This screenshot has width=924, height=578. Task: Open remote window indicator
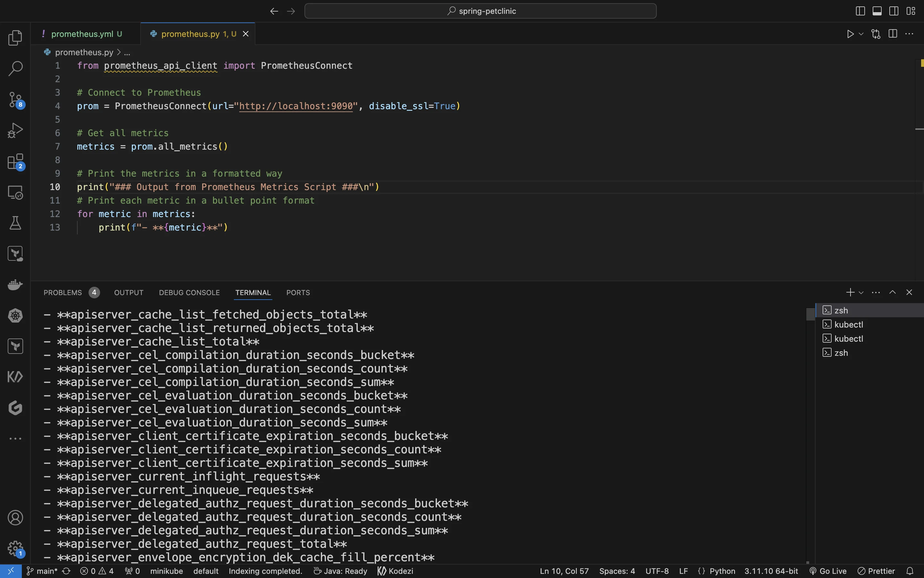11,571
